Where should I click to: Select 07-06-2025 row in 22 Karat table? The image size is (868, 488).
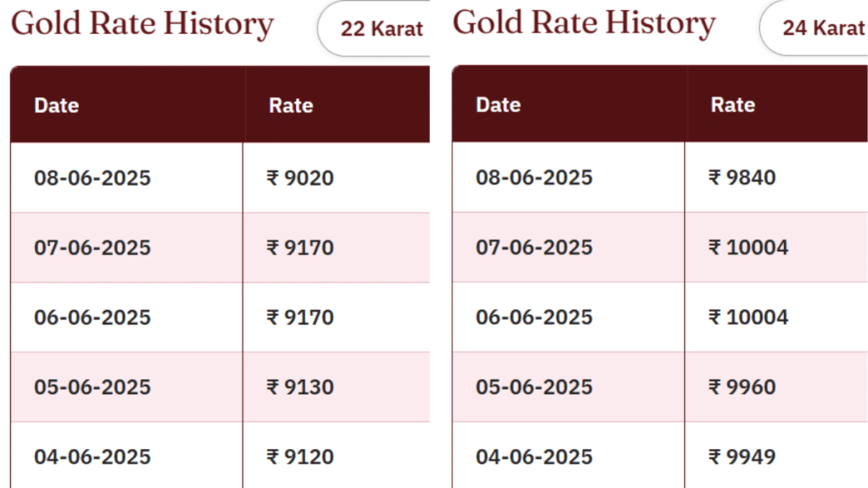220,247
